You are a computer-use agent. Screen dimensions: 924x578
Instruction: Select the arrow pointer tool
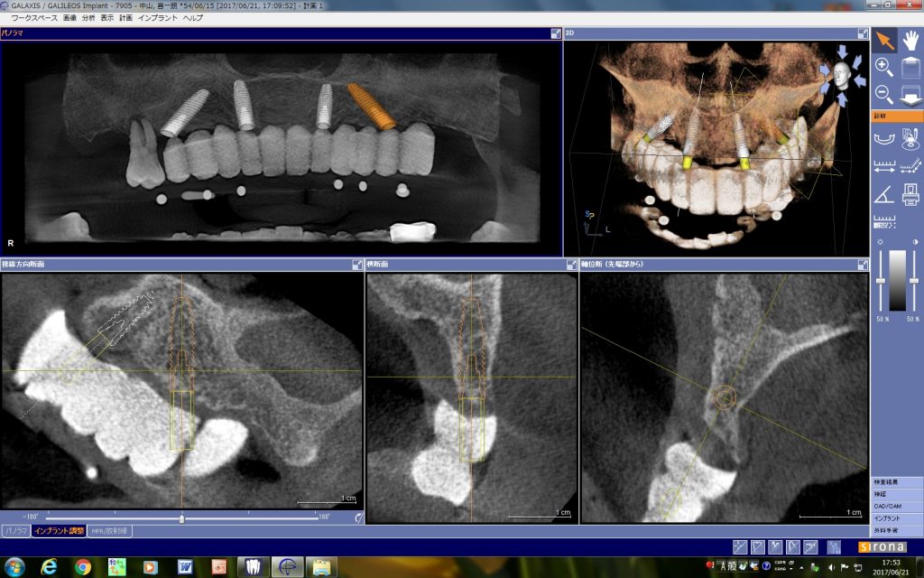click(x=884, y=41)
